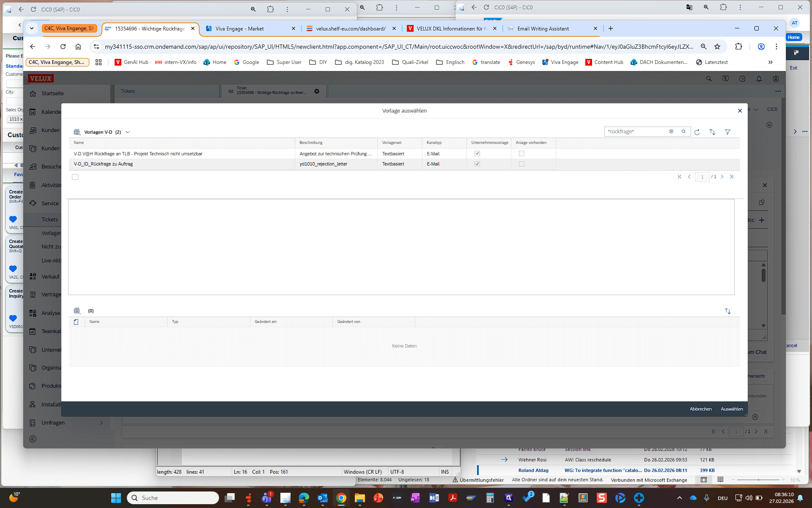Bookmark this page with star icon
Image resolution: width=812 pixels, height=508 pixels.
click(x=717, y=47)
